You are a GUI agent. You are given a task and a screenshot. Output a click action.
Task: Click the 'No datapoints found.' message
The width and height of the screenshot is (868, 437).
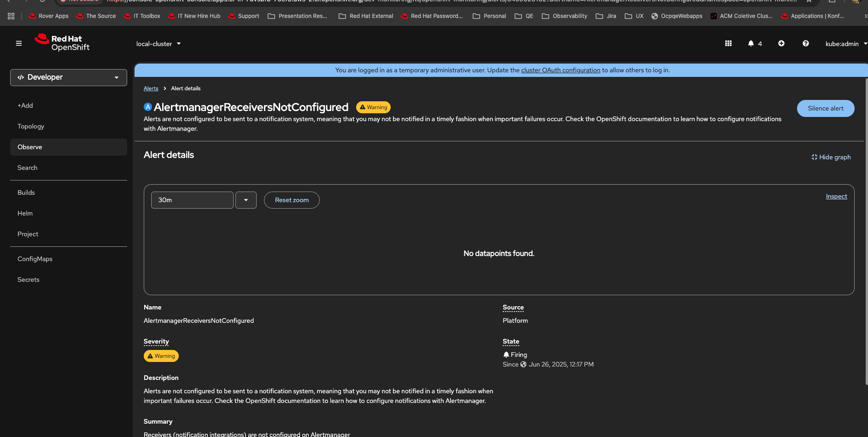[x=499, y=253]
